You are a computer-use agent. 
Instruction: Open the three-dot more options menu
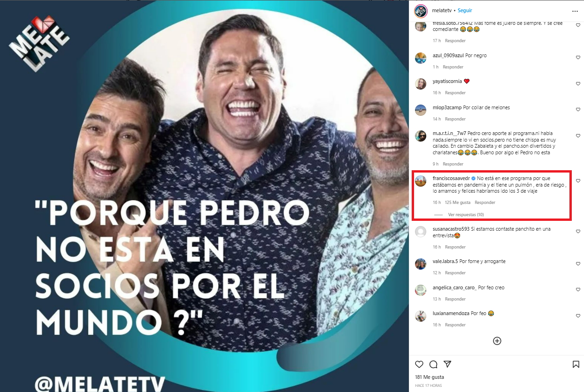pos(575,11)
